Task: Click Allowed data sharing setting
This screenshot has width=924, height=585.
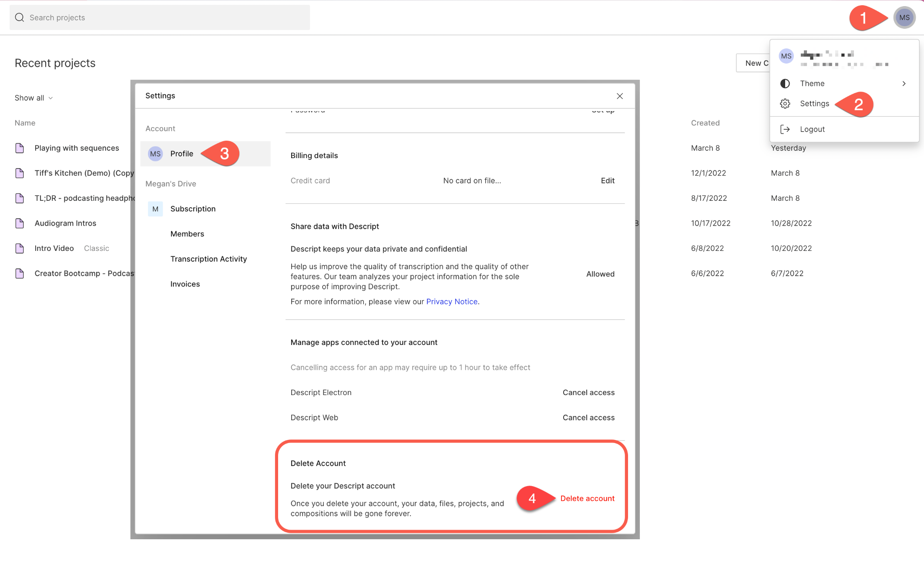Action: pos(600,274)
